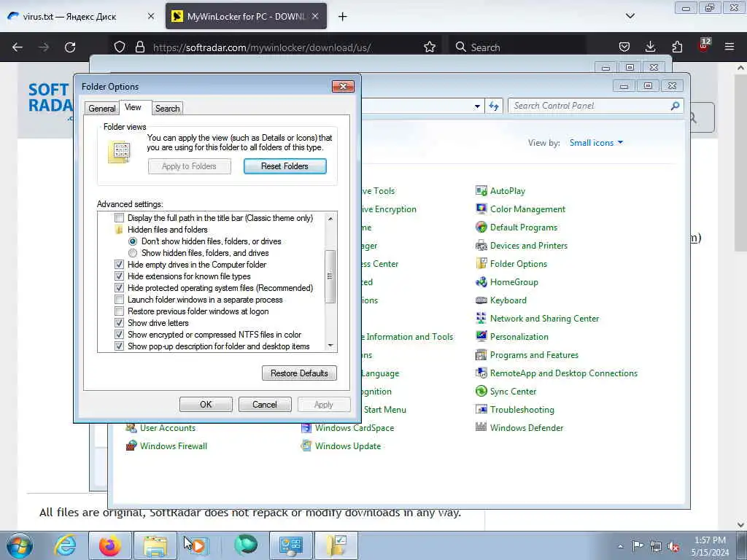Show hidden system tray icons arrow

pyautogui.click(x=620, y=546)
